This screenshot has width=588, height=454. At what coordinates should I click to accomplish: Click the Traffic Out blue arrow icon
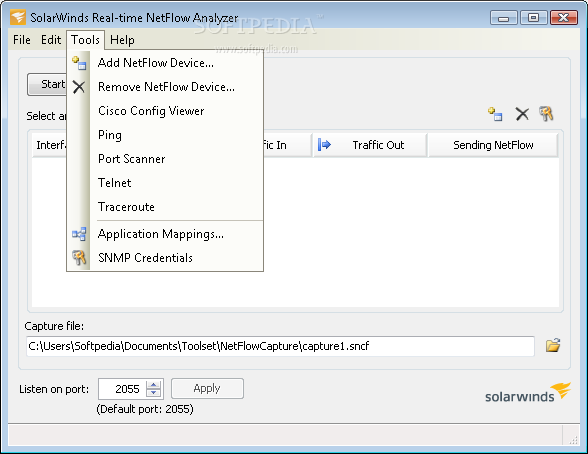[324, 145]
